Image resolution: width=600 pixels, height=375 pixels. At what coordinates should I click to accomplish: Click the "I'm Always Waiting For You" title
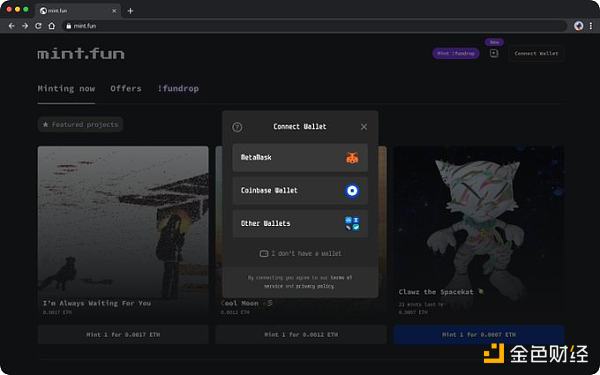click(97, 303)
